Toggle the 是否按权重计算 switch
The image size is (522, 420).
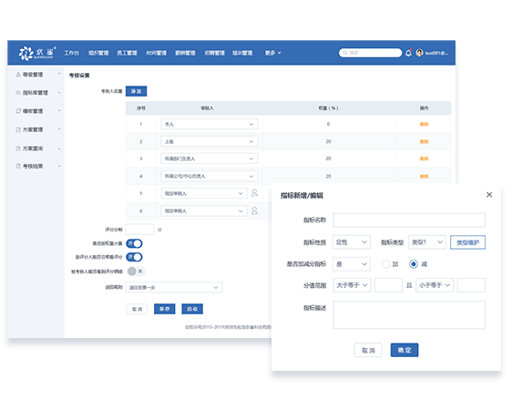135,243
